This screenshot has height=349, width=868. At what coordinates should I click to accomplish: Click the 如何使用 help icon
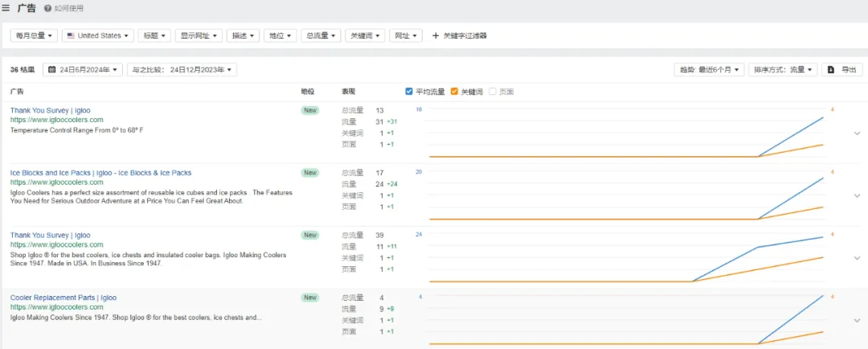(x=47, y=9)
